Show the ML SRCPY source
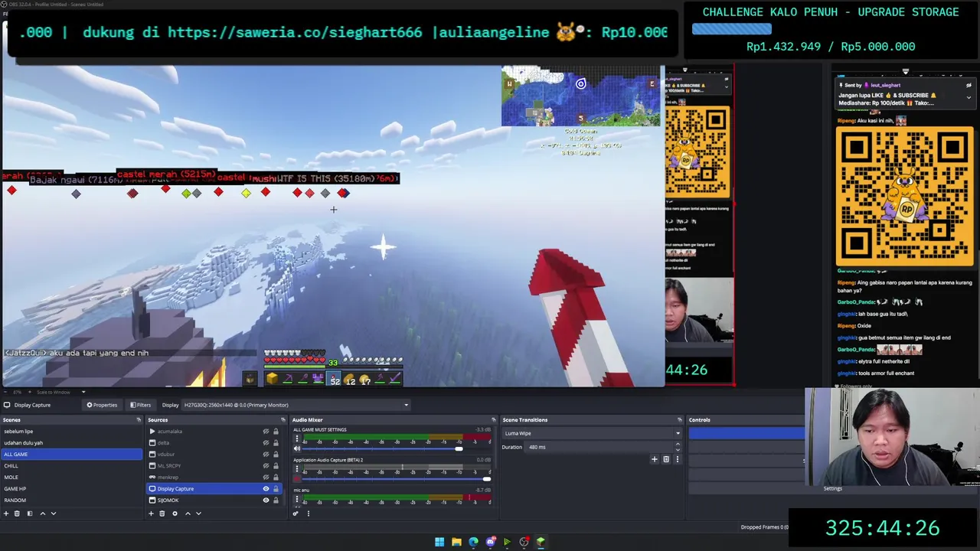 click(266, 466)
